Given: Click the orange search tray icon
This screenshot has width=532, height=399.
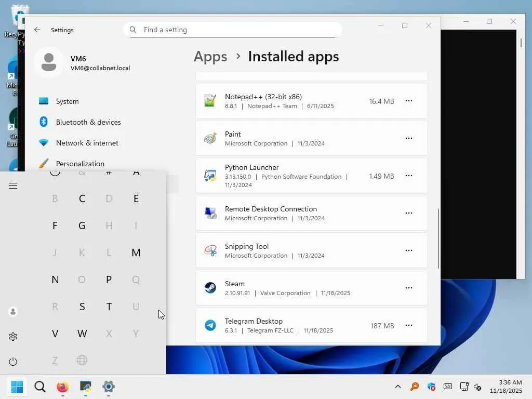Looking at the screenshot, I should pyautogui.click(x=415, y=387).
